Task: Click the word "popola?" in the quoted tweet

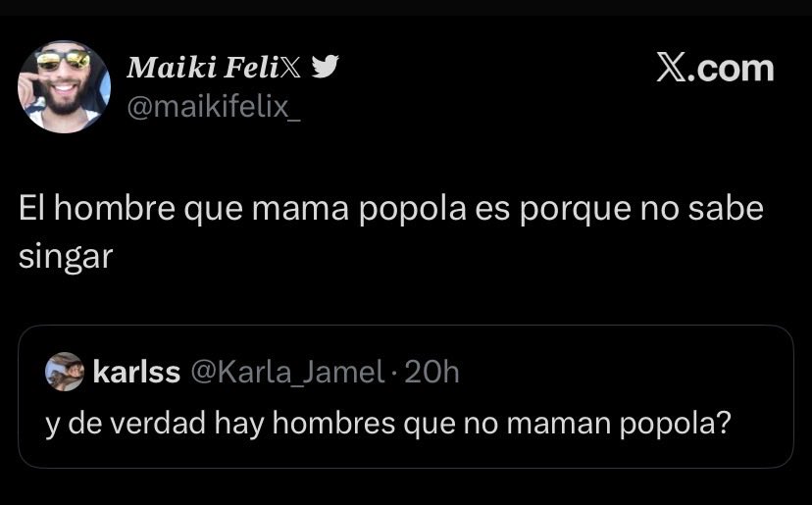Action: (676, 424)
